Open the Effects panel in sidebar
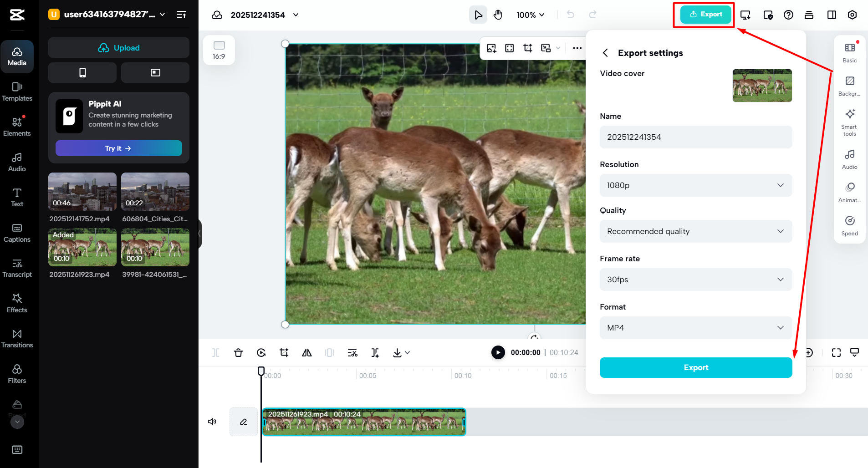Viewport: 868px width, 468px height. 17,303
